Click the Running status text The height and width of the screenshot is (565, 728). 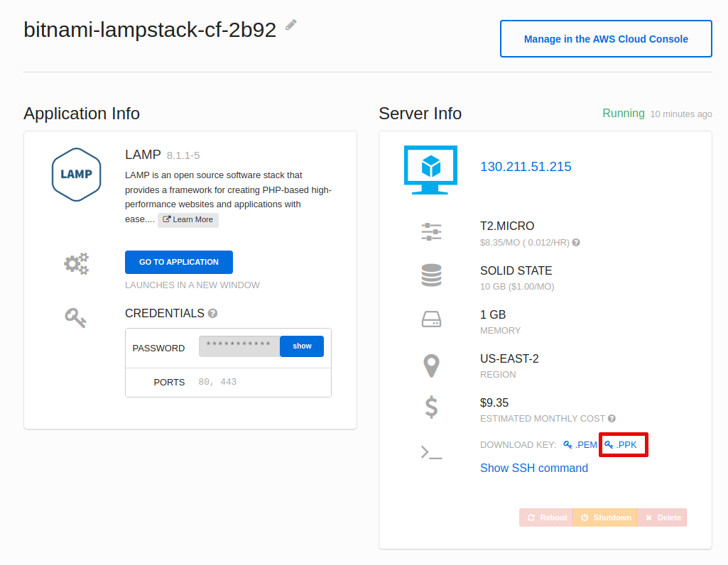624,113
